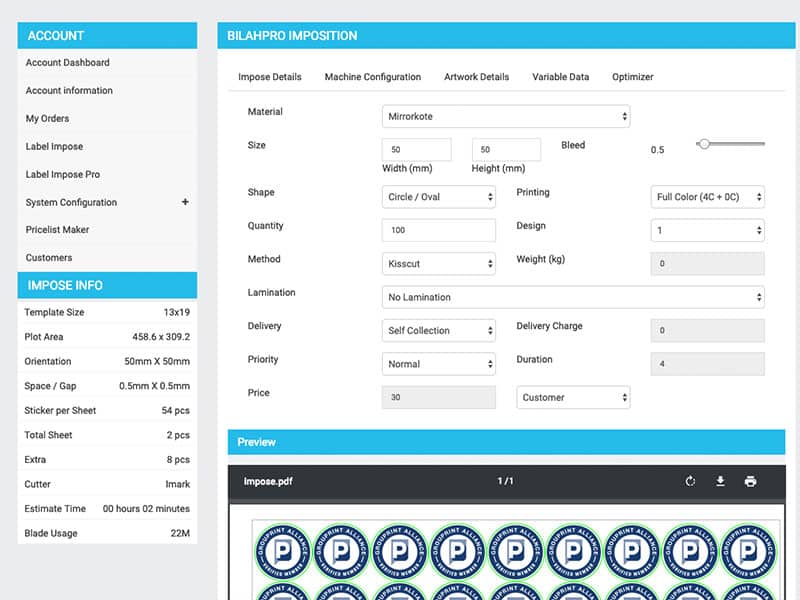Switch to the Artwork Details tab
This screenshot has width=800, height=600.
tap(476, 77)
